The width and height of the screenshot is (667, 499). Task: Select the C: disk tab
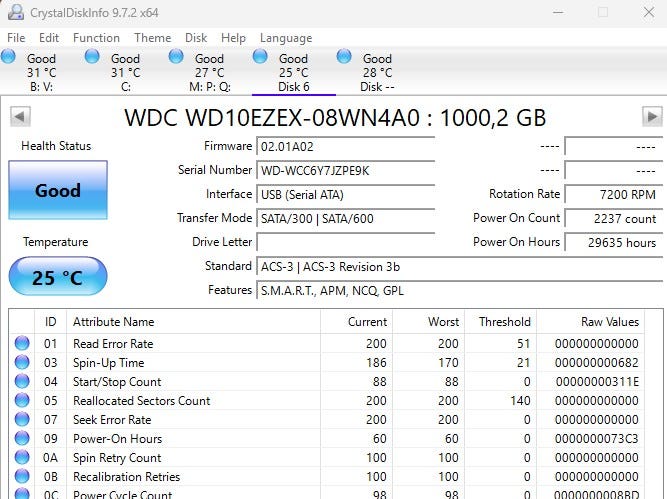click(x=125, y=72)
